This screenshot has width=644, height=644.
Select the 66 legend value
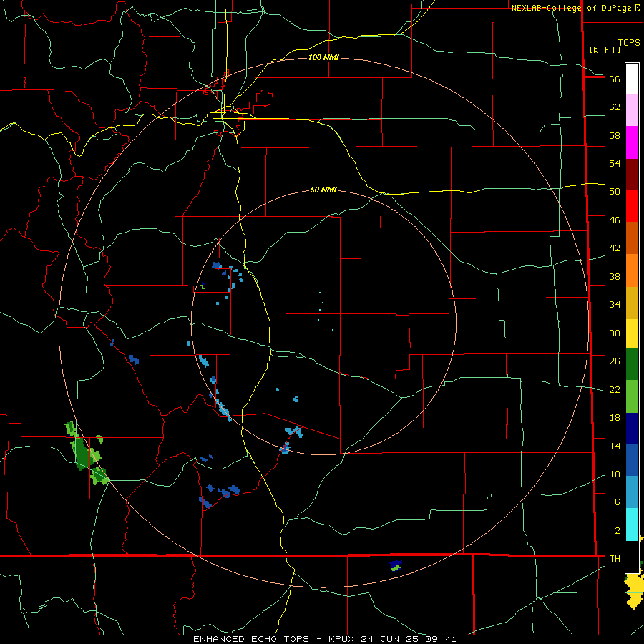pyautogui.click(x=615, y=79)
